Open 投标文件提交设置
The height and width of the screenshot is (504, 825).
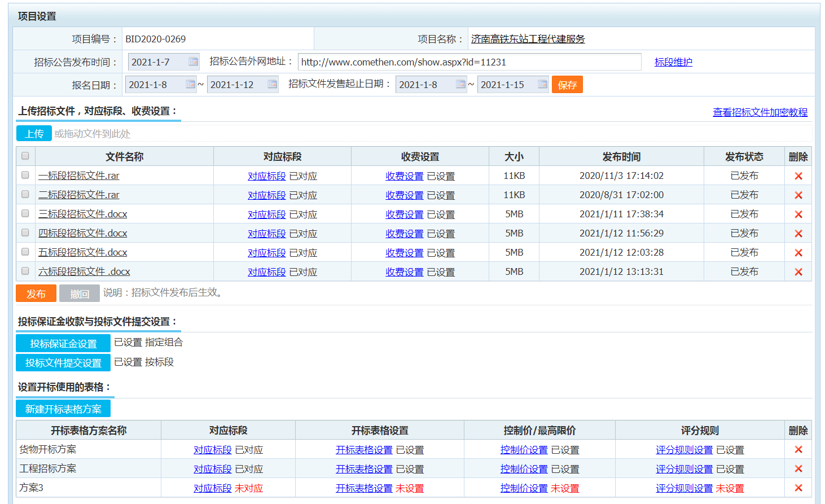(63, 362)
